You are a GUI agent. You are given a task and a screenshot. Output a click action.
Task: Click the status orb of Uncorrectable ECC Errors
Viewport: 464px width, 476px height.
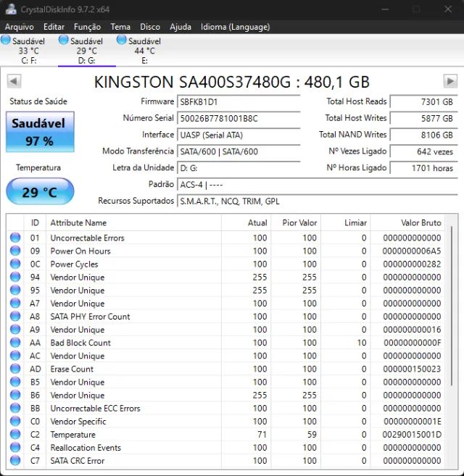point(15,408)
